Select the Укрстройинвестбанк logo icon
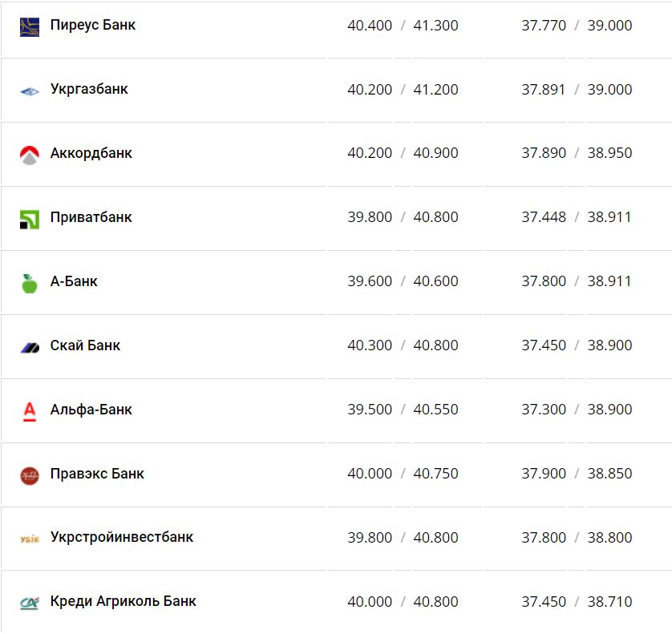This screenshot has height=634, width=672. click(x=30, y=539)
